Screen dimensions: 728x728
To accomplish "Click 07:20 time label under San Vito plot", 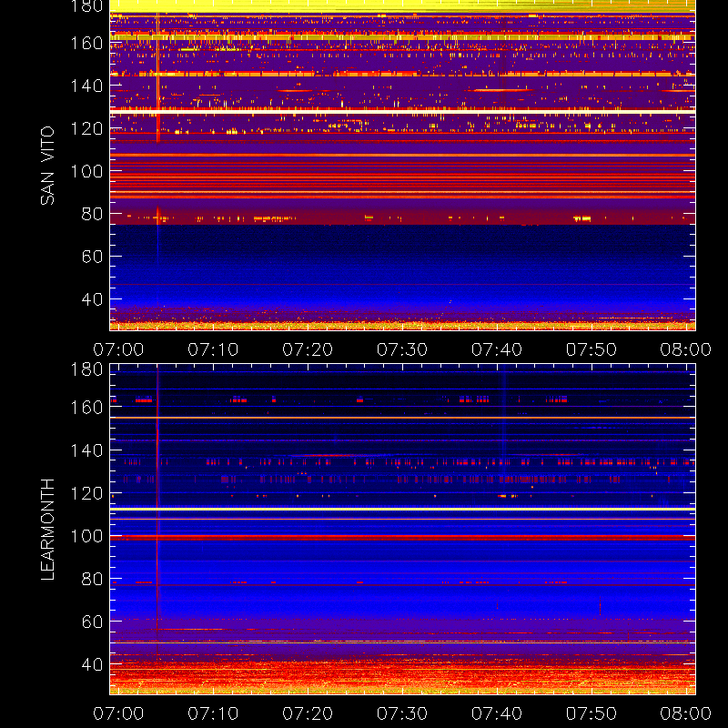I will tap(308, 349).
